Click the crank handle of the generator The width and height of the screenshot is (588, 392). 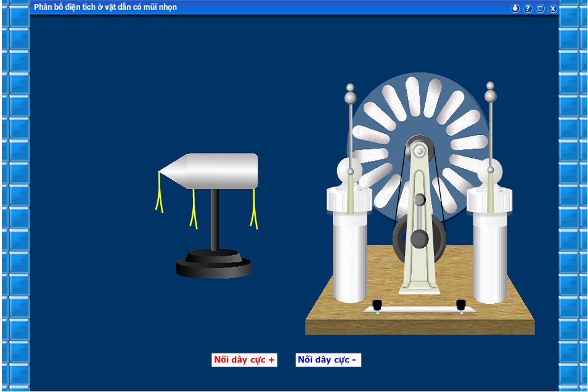(419, 219)
